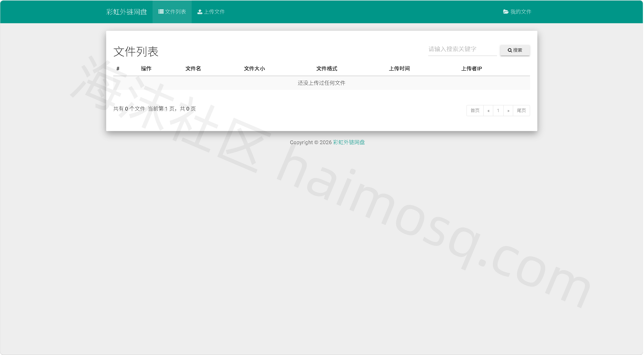Click the 操作 column header
This screenshot has width=644, height=355.
[x=146, y=69]
